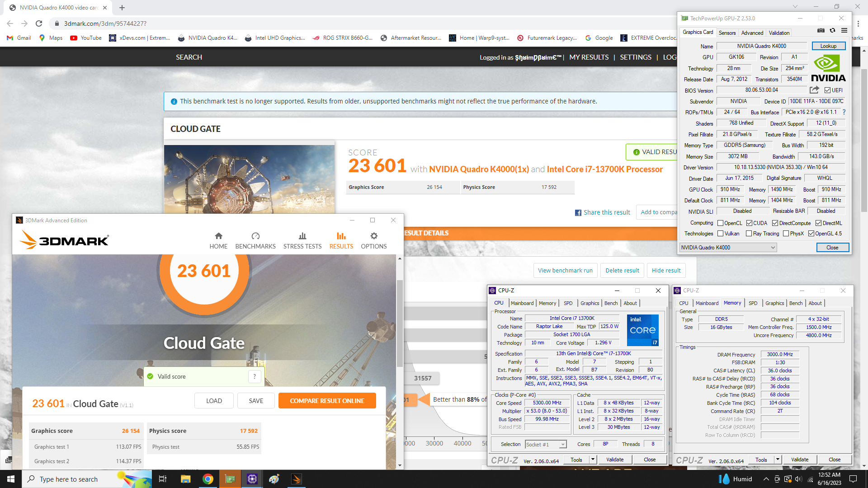Show hidden system tray icons

pyautogui.click(x=766, y=479)
